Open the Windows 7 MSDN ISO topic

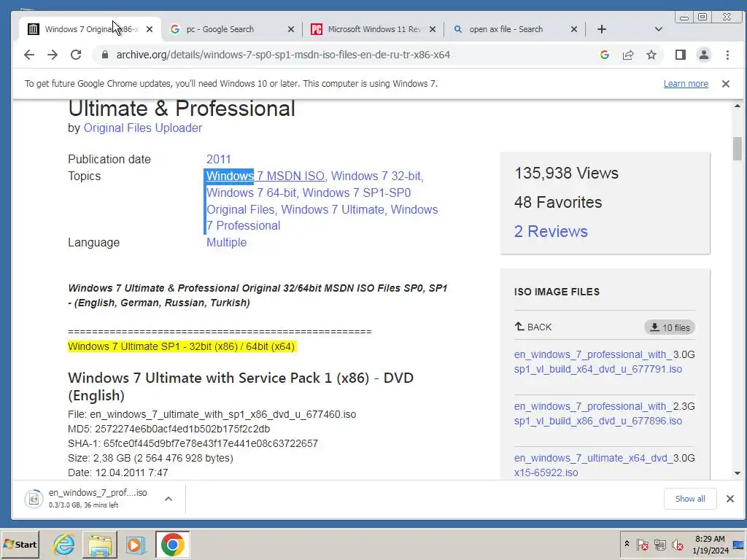point(266,176)
